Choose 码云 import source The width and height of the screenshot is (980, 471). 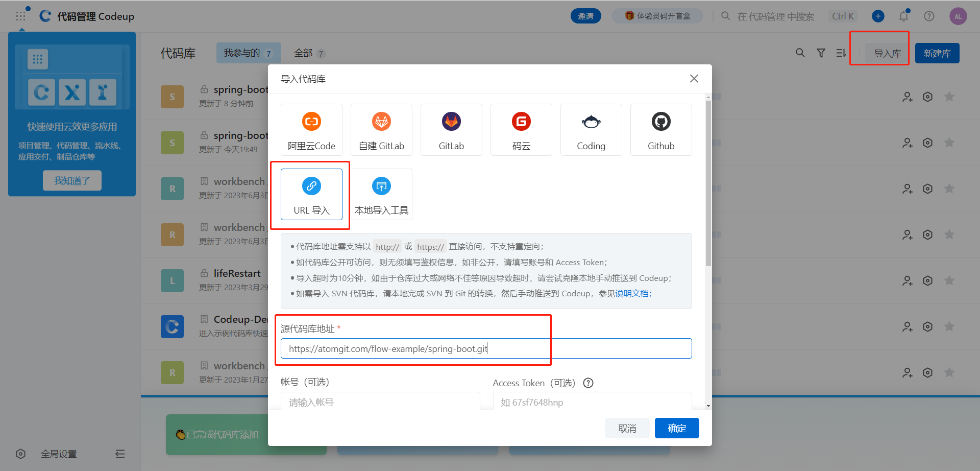tap(521, 130)
